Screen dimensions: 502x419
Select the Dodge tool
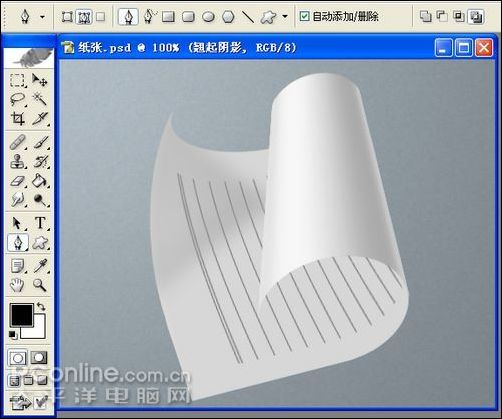click(40, 200)
